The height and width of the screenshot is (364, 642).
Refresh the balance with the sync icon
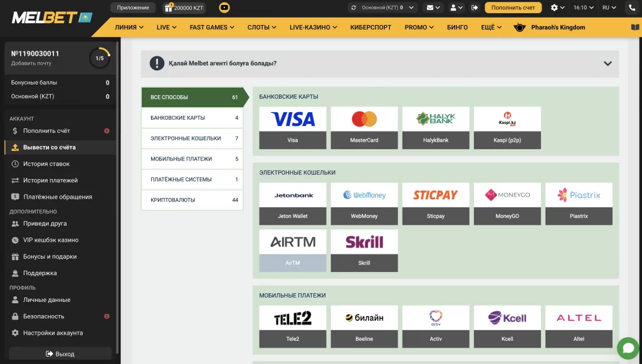[x=354, y=8]
